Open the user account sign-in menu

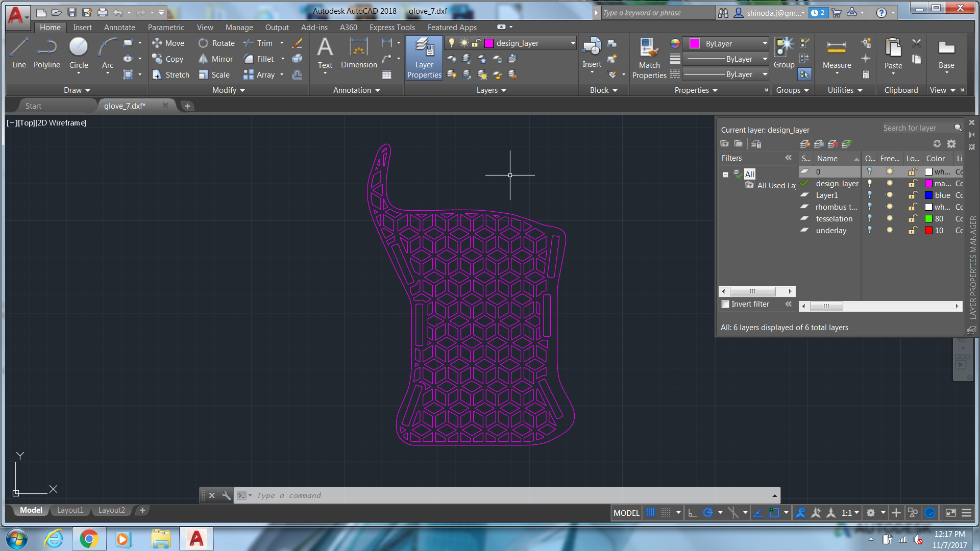coord(770,13)
